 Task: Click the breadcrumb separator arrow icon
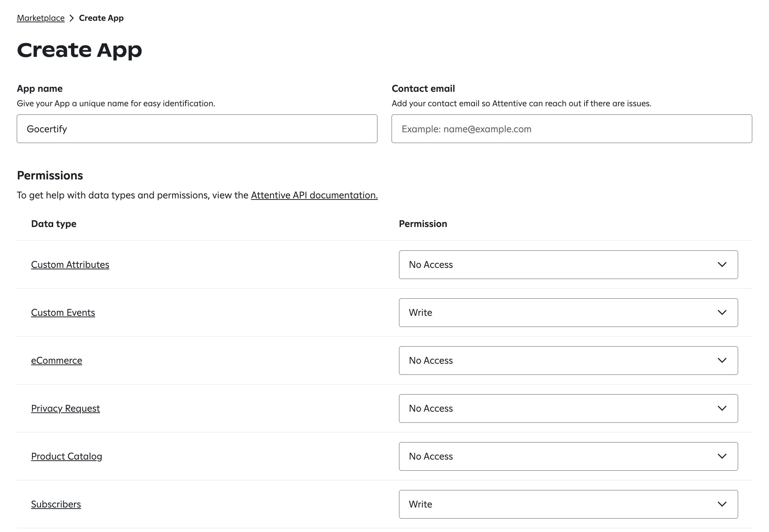pos(71,17)
